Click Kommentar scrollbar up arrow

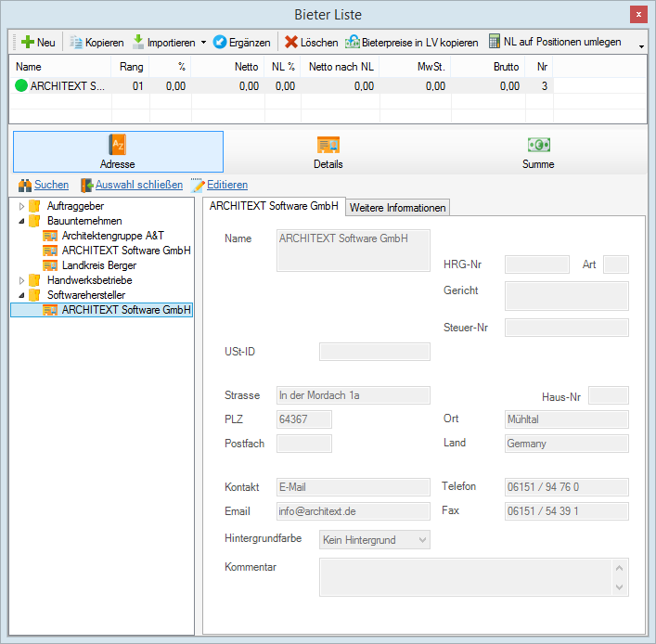620,568
